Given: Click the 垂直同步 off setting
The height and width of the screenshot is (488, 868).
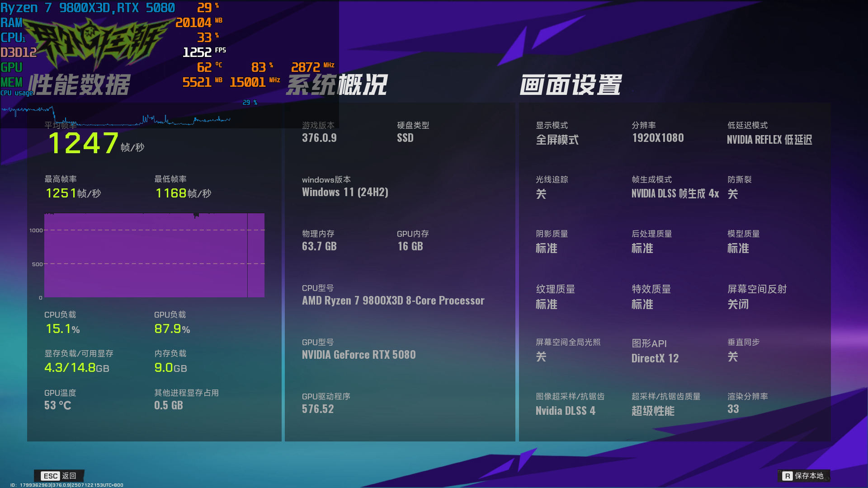Looking at the screenshot, I should pos(732,357).
